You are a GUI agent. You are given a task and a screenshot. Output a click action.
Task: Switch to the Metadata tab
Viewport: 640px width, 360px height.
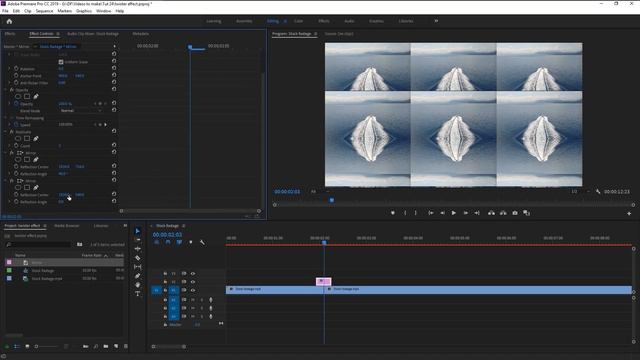tap(140, 34)
